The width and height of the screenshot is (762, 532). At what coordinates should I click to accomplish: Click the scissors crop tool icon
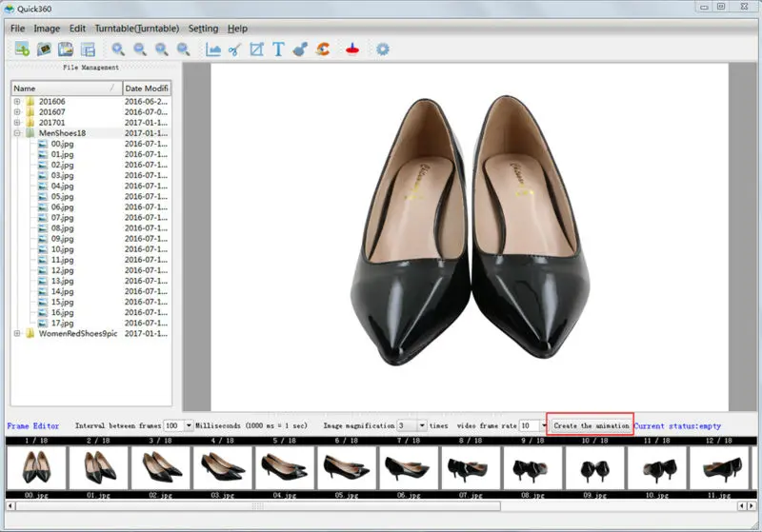[x=234, y=49]
